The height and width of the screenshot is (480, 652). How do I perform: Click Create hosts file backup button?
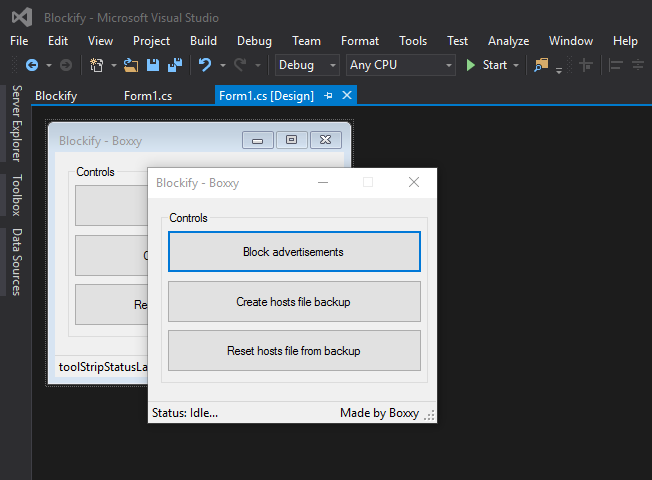point(294,302)
